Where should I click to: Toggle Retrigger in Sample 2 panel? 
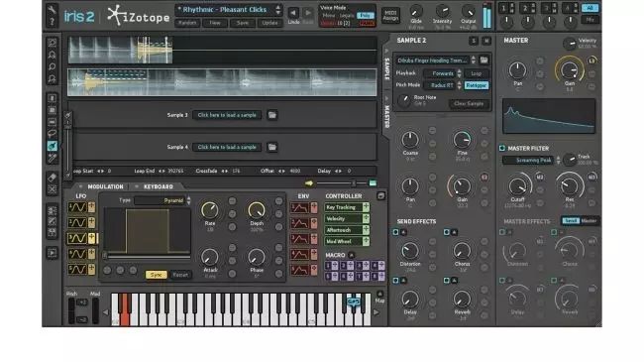click(x=477, y=85)
